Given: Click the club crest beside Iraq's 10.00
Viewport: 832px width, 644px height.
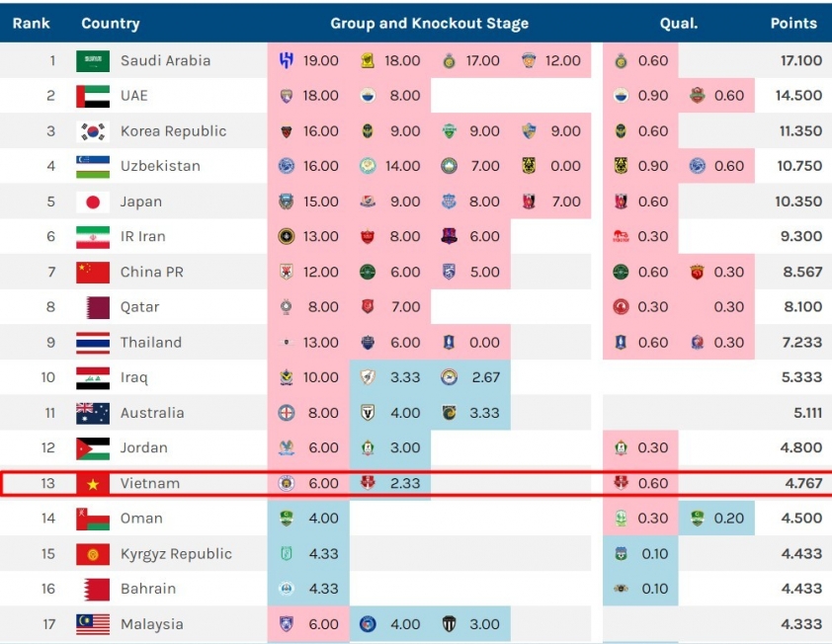Looking at the screenshot, I should coord(286,377).
